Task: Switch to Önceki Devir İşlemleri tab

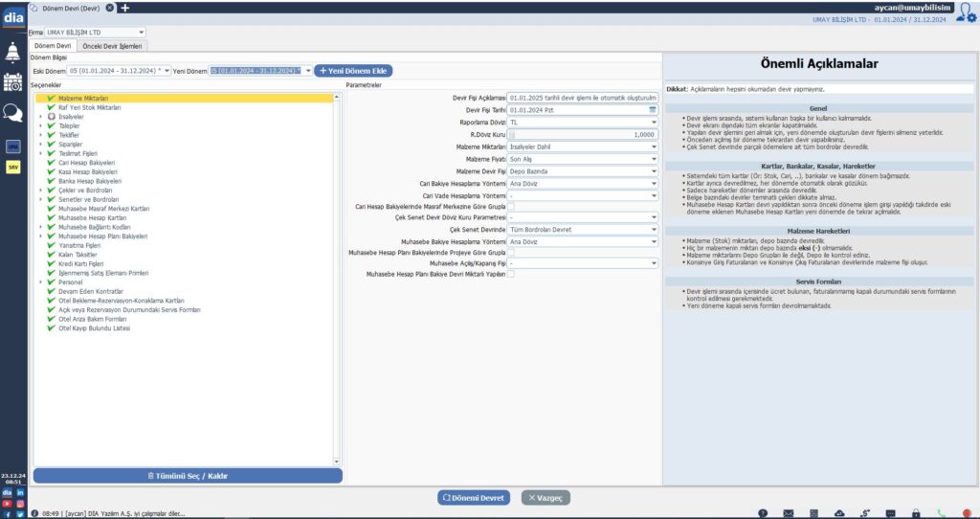Action: tap(113, 46)
